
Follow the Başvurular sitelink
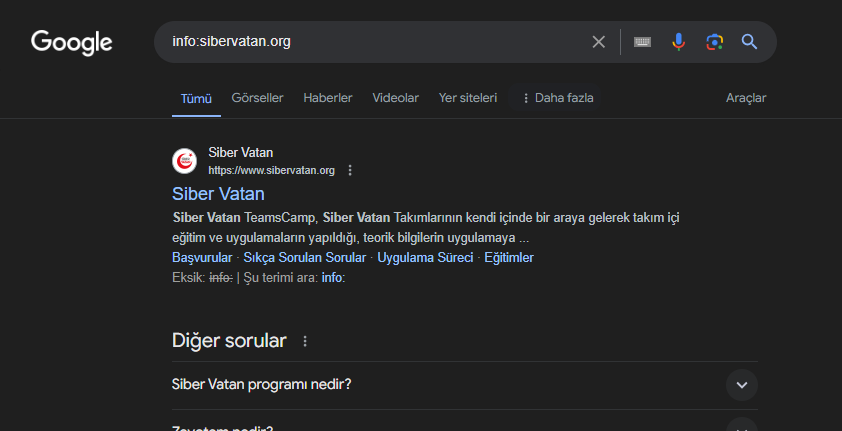203,257
